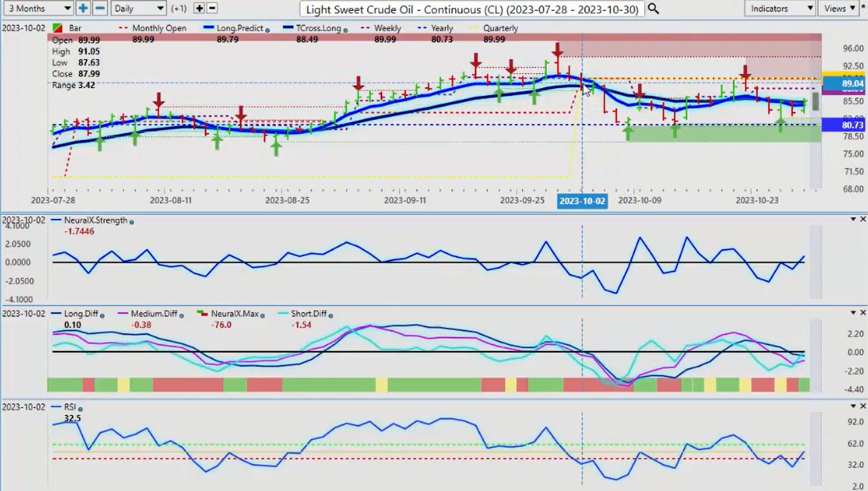Screen dimensions: 868x491
Task: Click the Low 87.63 value
Action: [89, 63]
